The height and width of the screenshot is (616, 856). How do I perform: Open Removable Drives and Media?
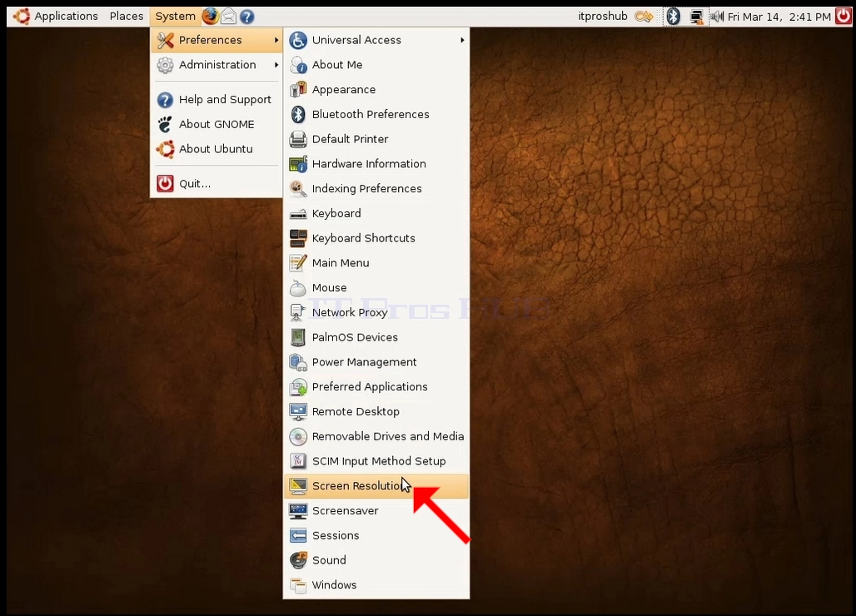point(376,436)
